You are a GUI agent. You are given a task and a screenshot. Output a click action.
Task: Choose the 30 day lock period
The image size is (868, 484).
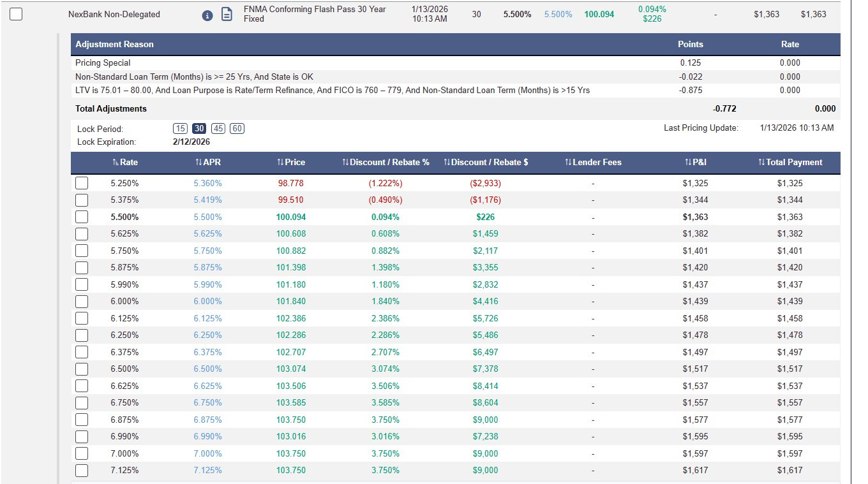(199, 128)
